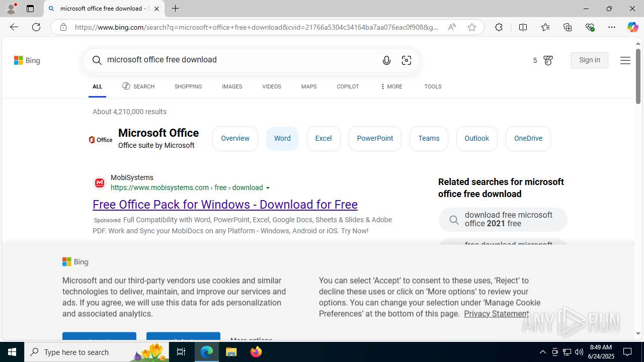
Task: Select the Teams chip
Action: (429, 138)
